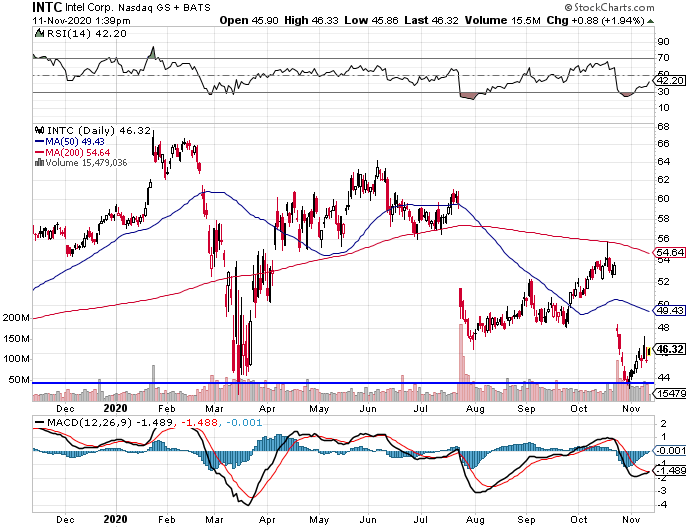Viewport: 696px width, 529px height.
Task: Click the Aug label on the price chart axis
Action: (475, 408)
